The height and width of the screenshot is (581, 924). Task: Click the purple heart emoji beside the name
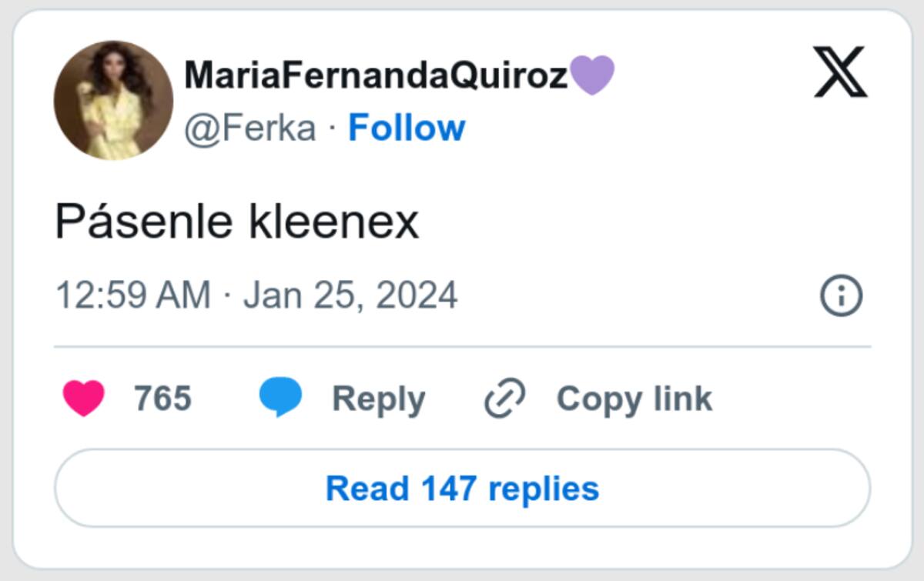[593, 75]
